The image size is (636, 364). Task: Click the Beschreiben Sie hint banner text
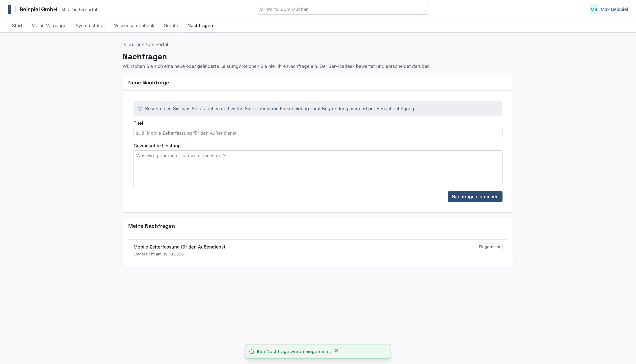280,109
